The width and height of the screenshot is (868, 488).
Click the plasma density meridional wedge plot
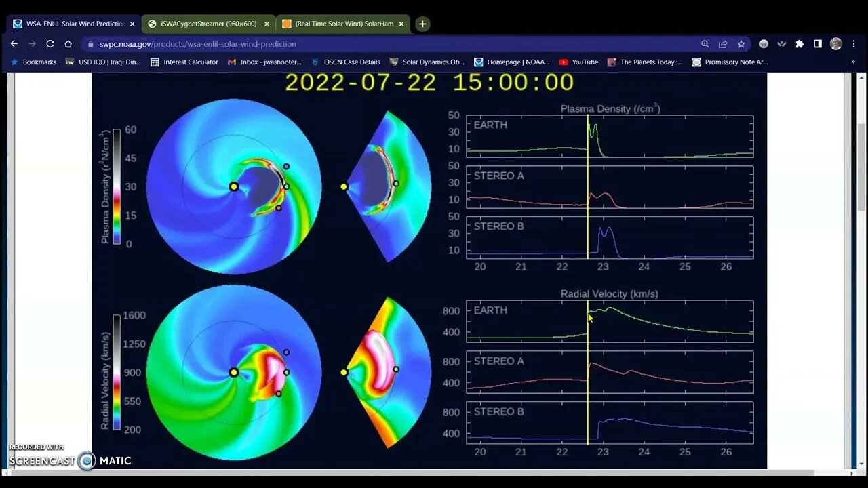tap(387, 186)
